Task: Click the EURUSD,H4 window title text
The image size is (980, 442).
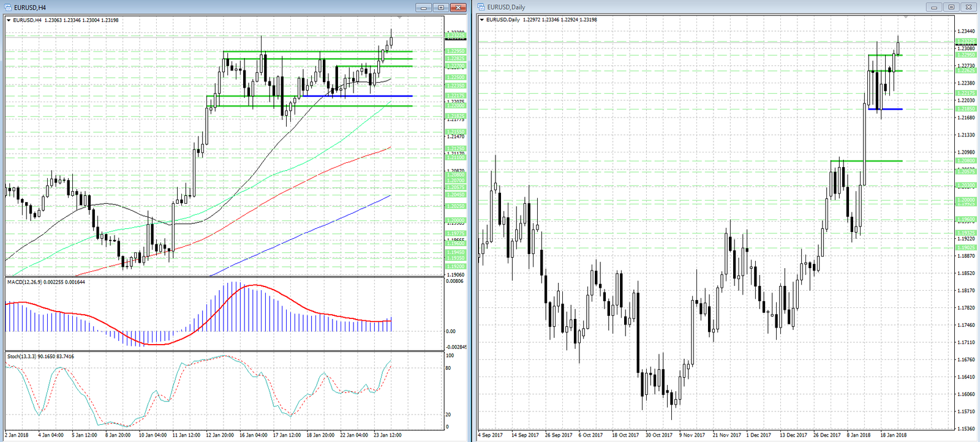Action: (30, 7)
